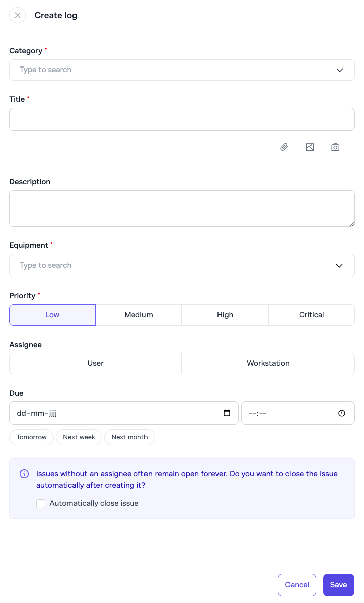Select Medium priority
The width and height of the screenshot is (364, 603).
[x=138, y=315]
